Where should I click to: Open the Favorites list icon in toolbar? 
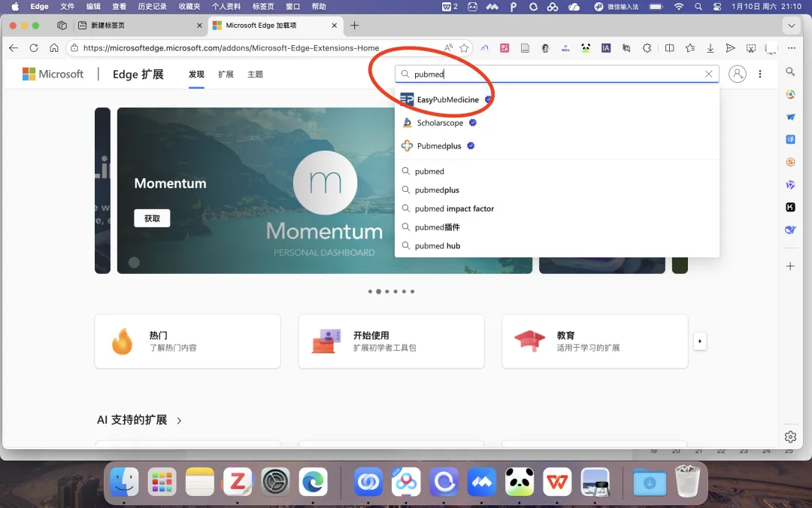[x=689, y=47]
